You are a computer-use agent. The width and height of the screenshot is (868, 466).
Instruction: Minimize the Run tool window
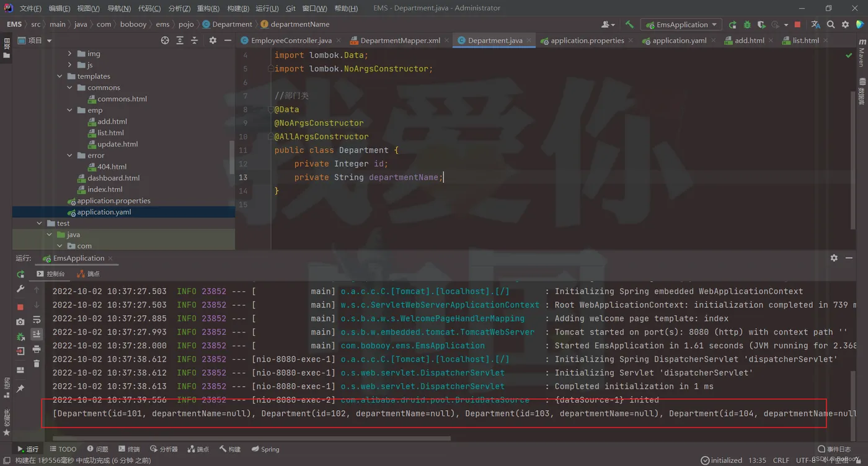[849, 258]
